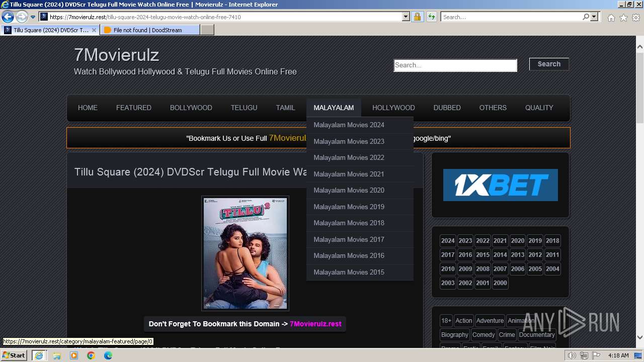
Task: Open the Home icon in IE
Action: 611,18
